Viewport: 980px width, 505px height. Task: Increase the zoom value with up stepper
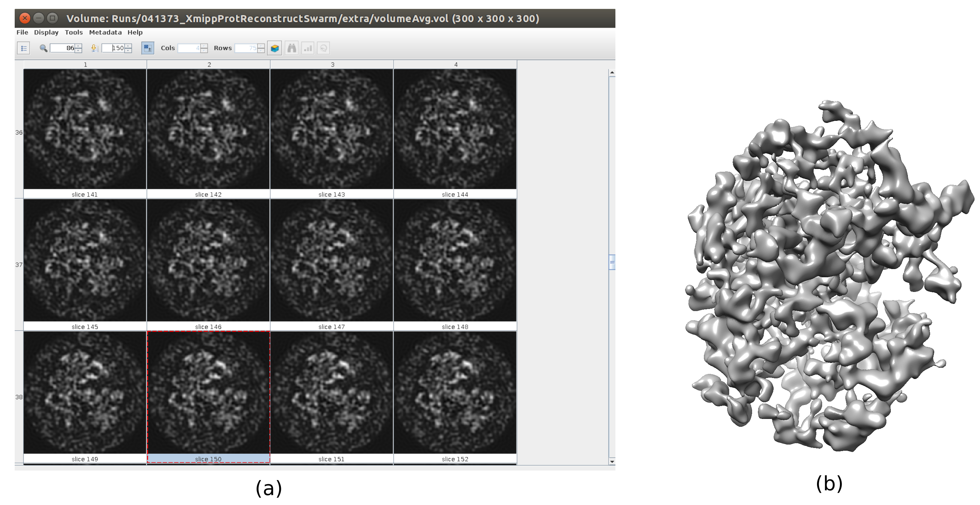tap(79, 46)
